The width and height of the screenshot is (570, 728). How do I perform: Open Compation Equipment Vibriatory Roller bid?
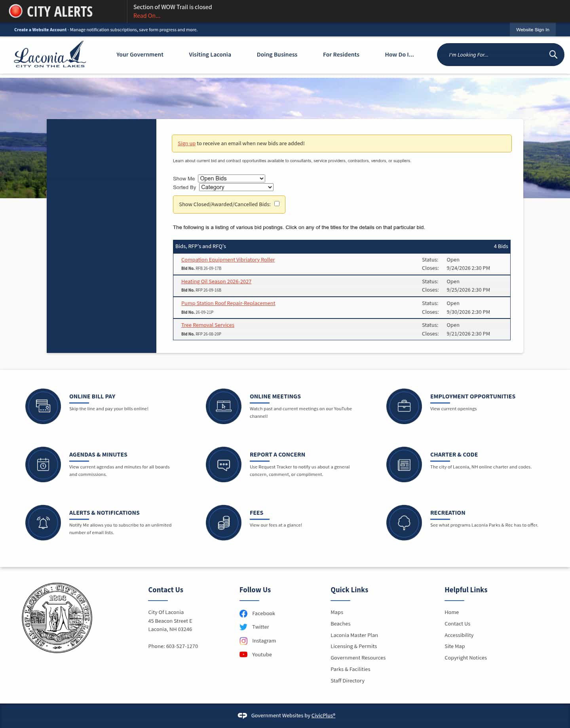(x=228, y=260)
